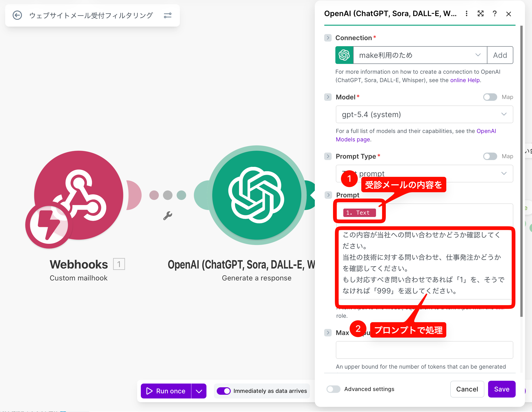Viewport: 532px width, 412px height.
Task: Turn off Immediately as data arrives
Action: coord(224,391)
